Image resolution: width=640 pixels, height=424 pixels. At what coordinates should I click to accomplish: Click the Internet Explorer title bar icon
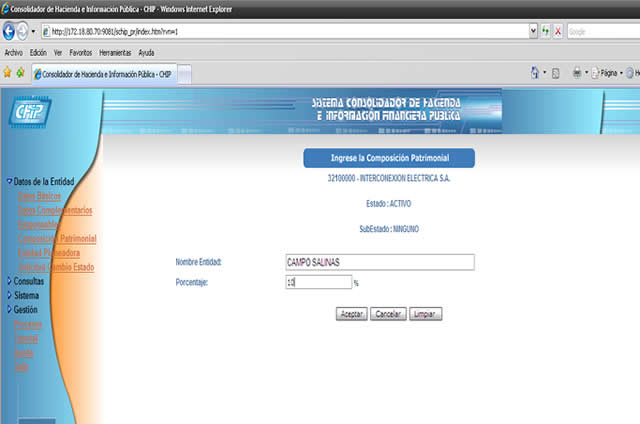pyautogui.click(x=5, y=9)
